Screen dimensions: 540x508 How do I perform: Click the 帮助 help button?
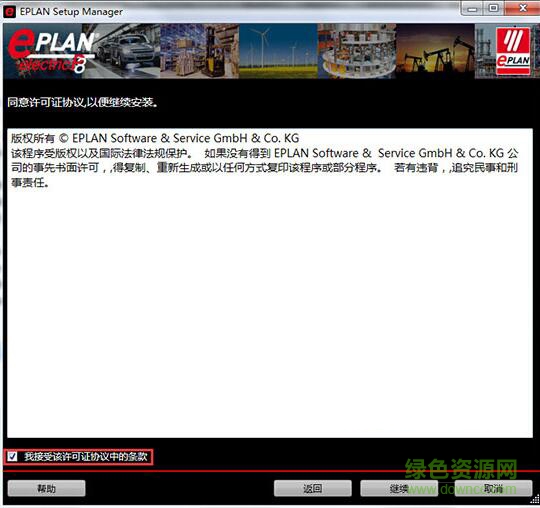click(x=46, y=488)
